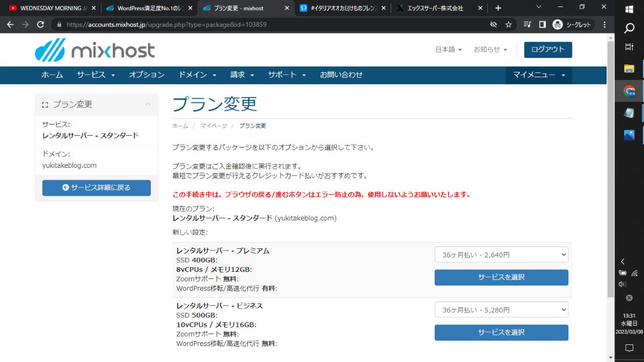
Task: Open Windows search from the taskbar
Action: tap(630, 28)
